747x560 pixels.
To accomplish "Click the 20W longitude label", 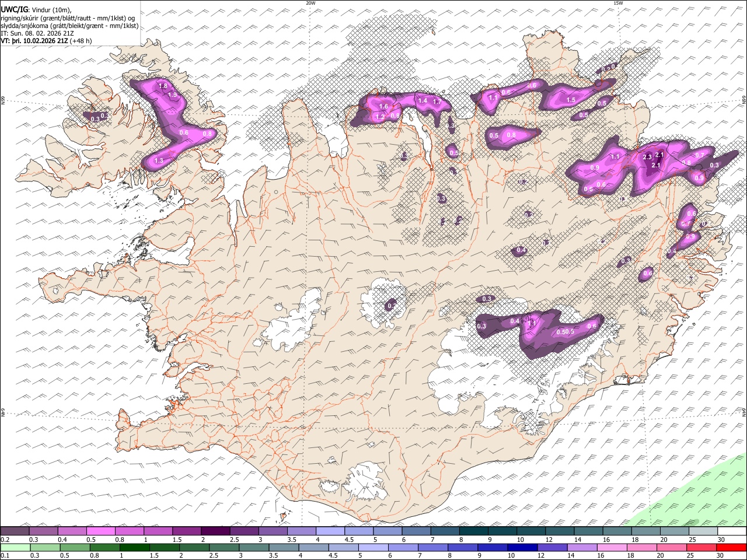I will [x=310, y=3].
